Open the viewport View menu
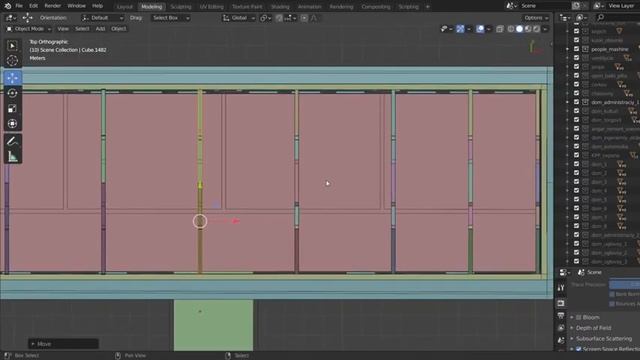 [63, 29]
